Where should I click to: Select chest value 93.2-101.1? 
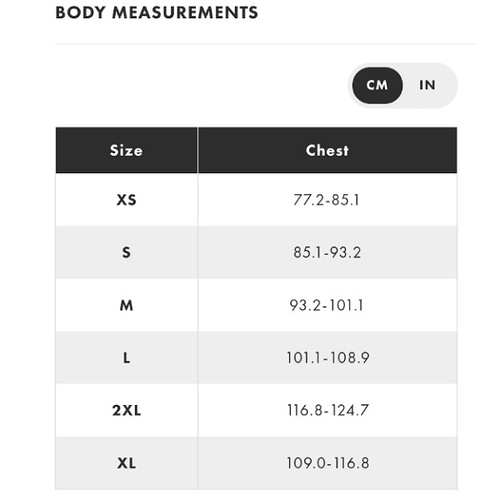[x=327, y=305]
